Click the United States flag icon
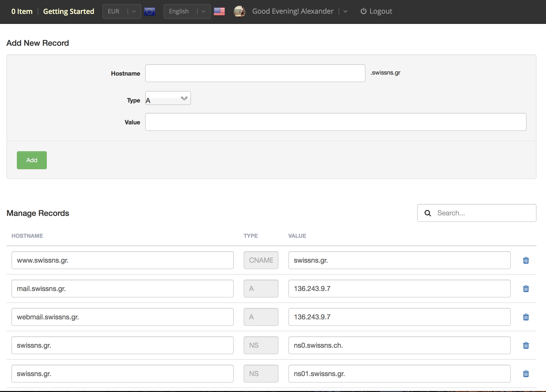This screenshot has height=392, width=546. (219, 11)
